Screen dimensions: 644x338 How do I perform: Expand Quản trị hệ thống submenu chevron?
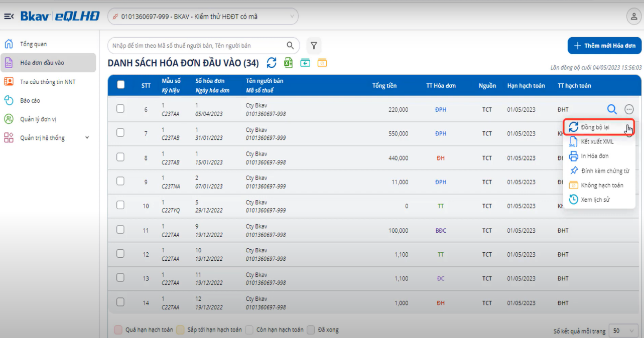point(87,138)
